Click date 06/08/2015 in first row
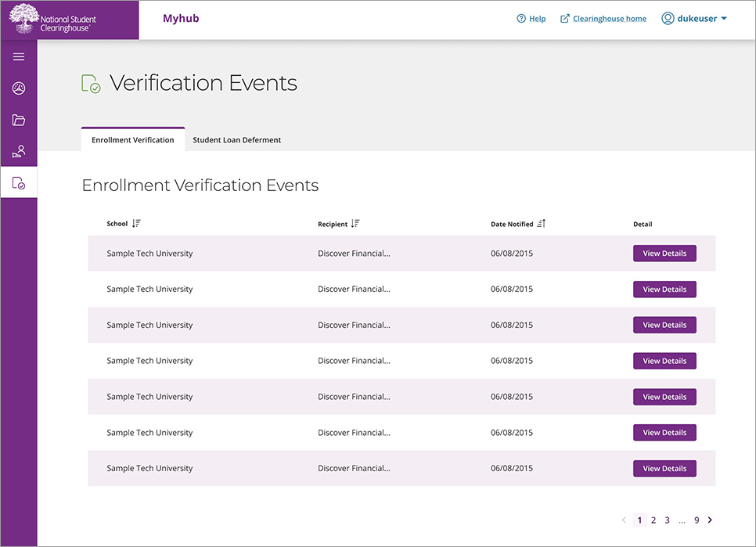Viewport: 756px width, 547px height. 512,254
